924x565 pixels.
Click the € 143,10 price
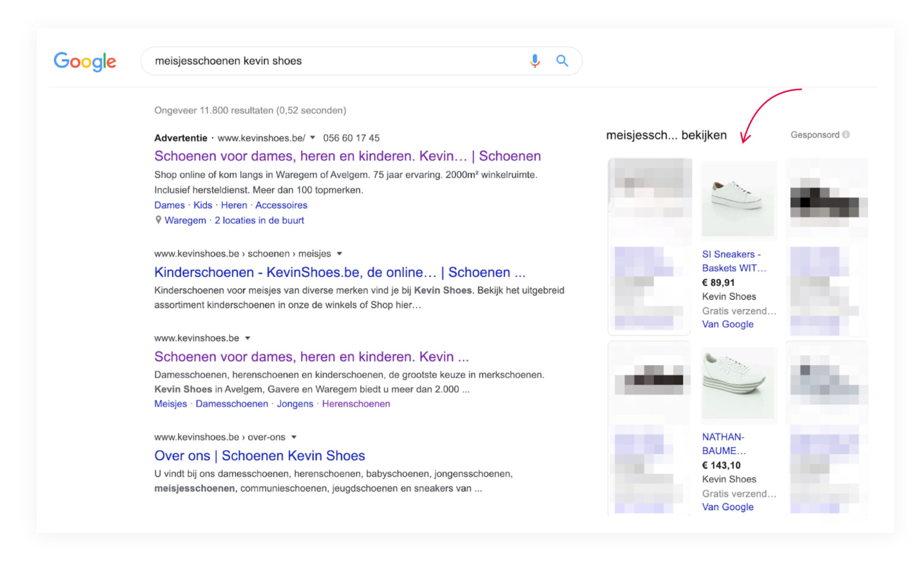(x=721, y=465)
